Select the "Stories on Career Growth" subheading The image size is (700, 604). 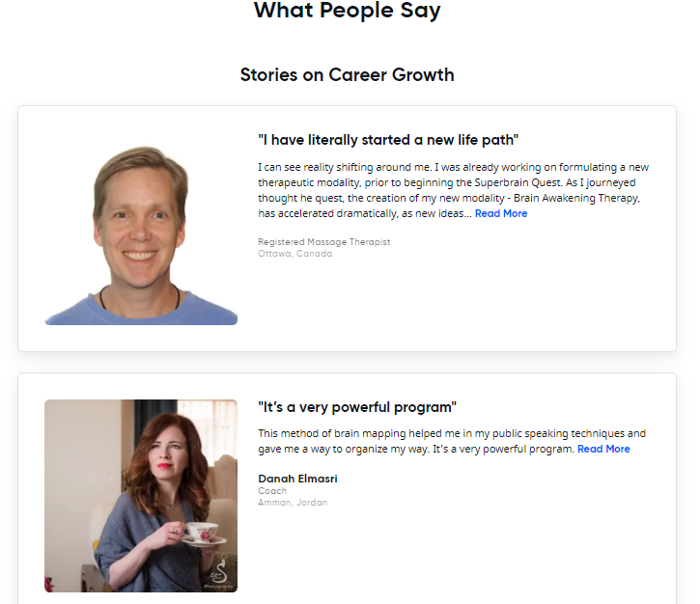pos(348,75)
